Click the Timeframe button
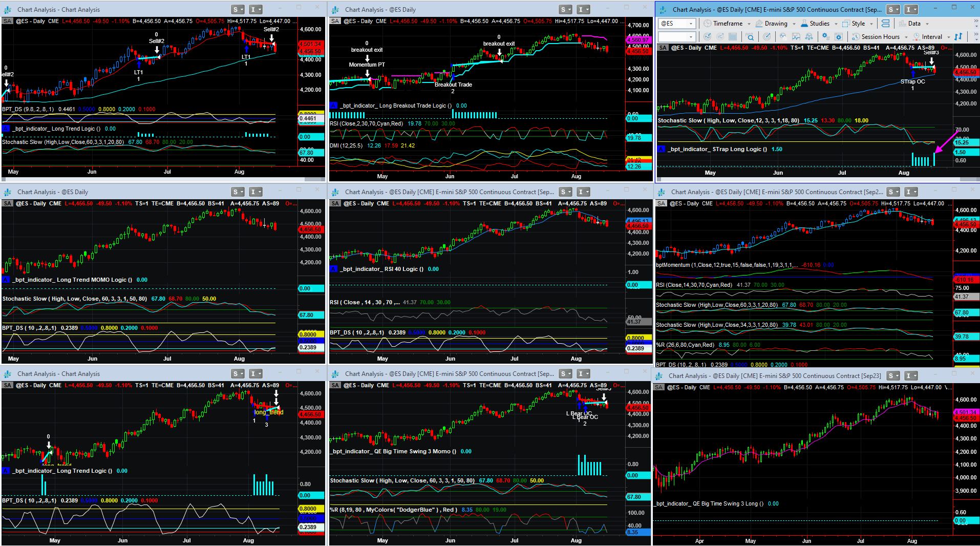Viewport: 980px width, 546px height. (727, 24)
